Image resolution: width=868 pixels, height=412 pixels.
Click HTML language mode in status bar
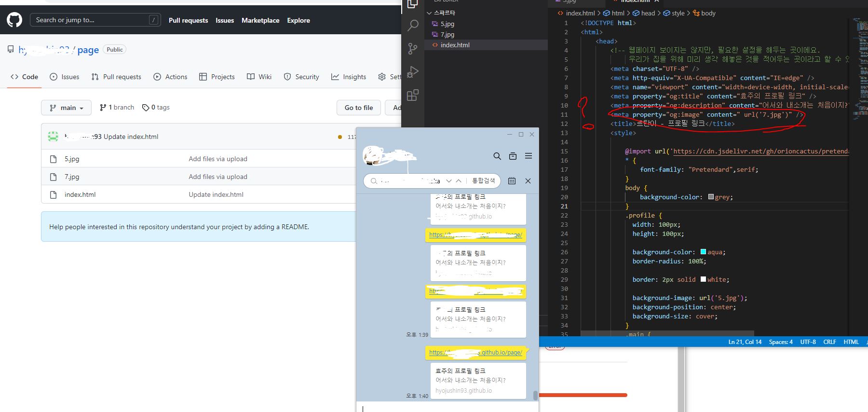pyautogui.click(x=851, y=342)
